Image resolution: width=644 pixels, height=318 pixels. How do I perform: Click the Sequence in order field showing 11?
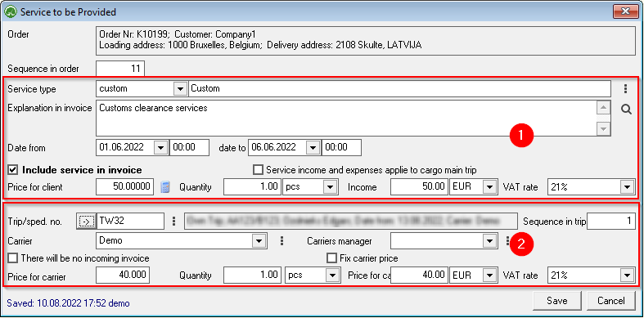pyautogui.click(x=120, y=69)
